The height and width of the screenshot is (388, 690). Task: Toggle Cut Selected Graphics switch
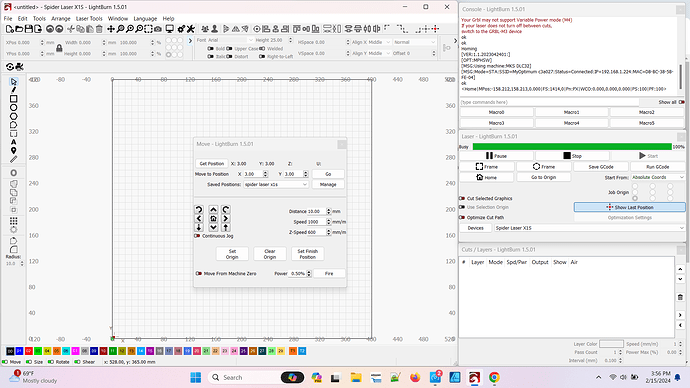462,198
